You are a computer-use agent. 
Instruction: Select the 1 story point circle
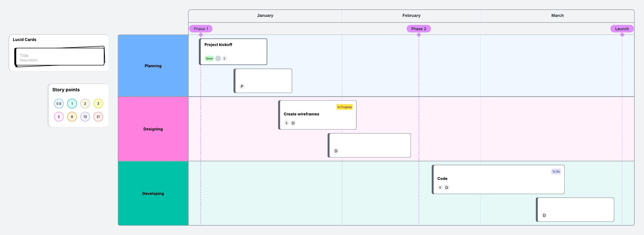(72, 104)
